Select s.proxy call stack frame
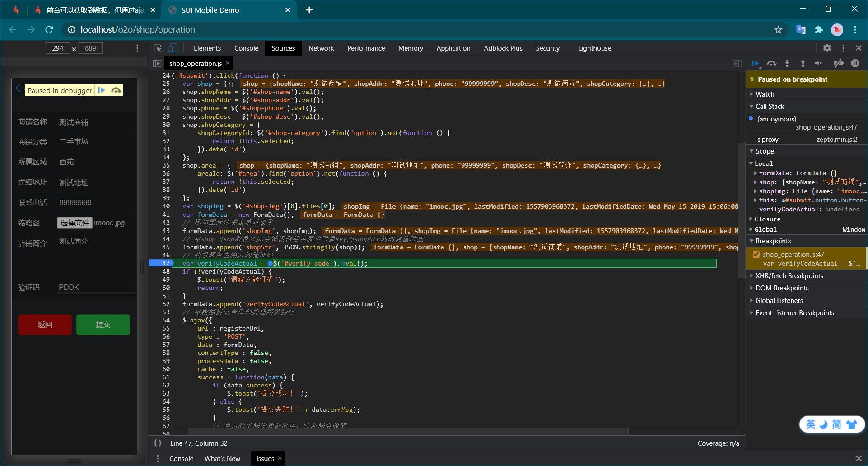Screen dimensions: 868x466 pos(807,140)
